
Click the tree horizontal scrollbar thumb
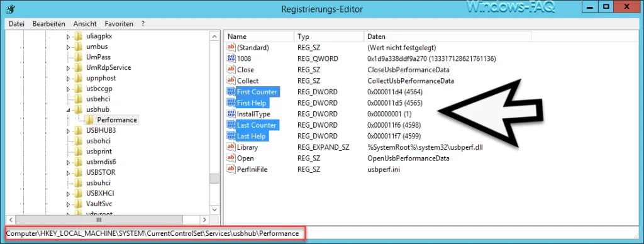click(x=99, y=219)
